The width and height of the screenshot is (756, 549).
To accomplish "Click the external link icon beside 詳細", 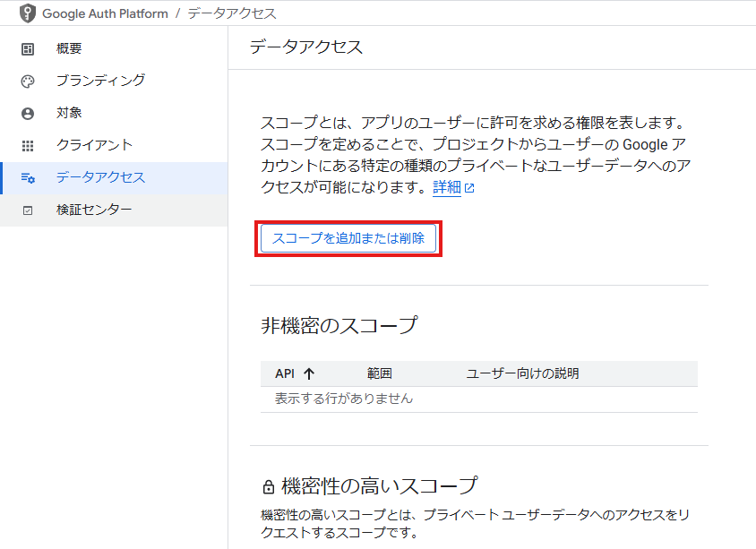I will (469, 188).
